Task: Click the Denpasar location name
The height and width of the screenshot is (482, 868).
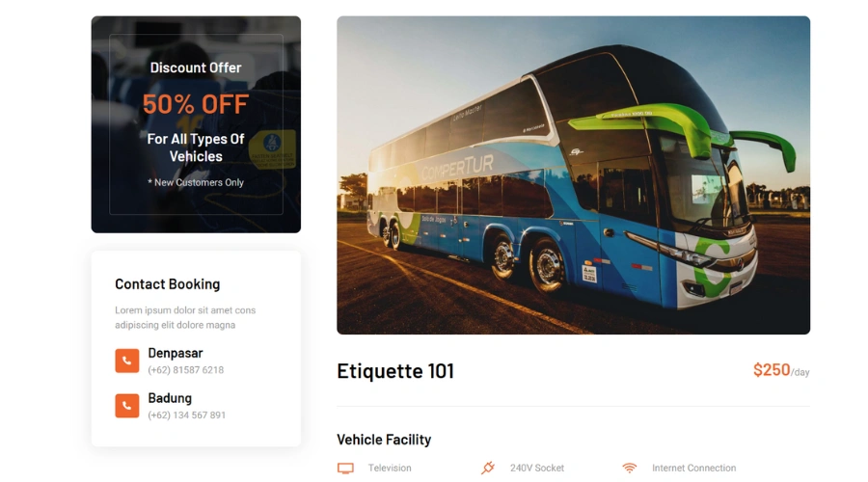Action: point(175,353)
